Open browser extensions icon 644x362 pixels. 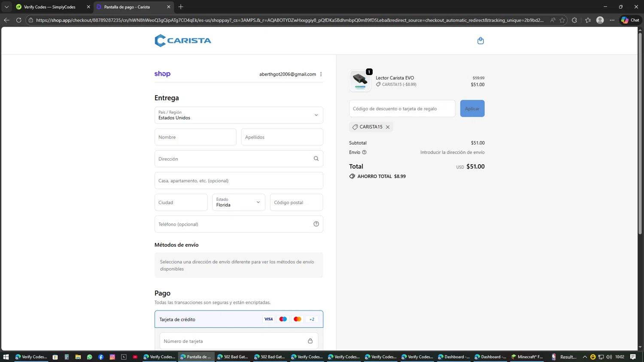(574, 20)
